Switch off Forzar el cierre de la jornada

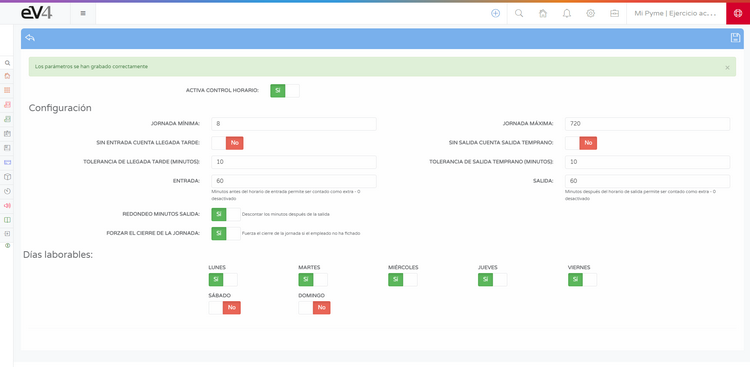226,234
